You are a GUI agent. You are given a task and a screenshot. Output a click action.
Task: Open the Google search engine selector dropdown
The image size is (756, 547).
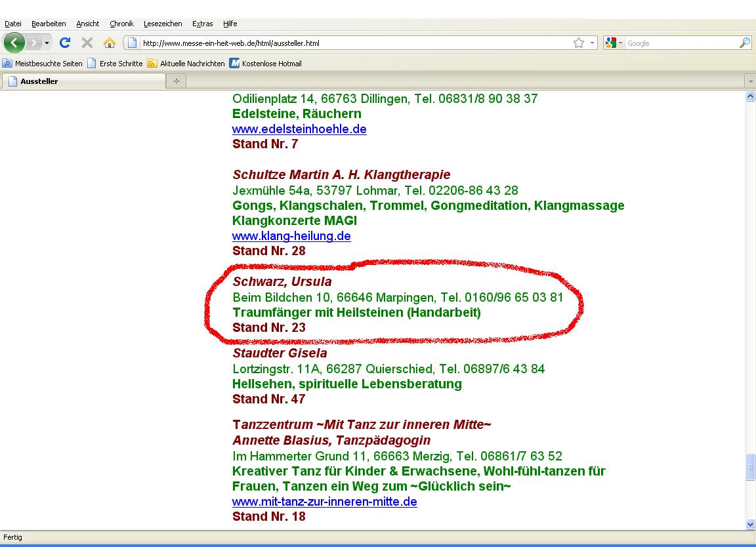[x=614, y=43]
